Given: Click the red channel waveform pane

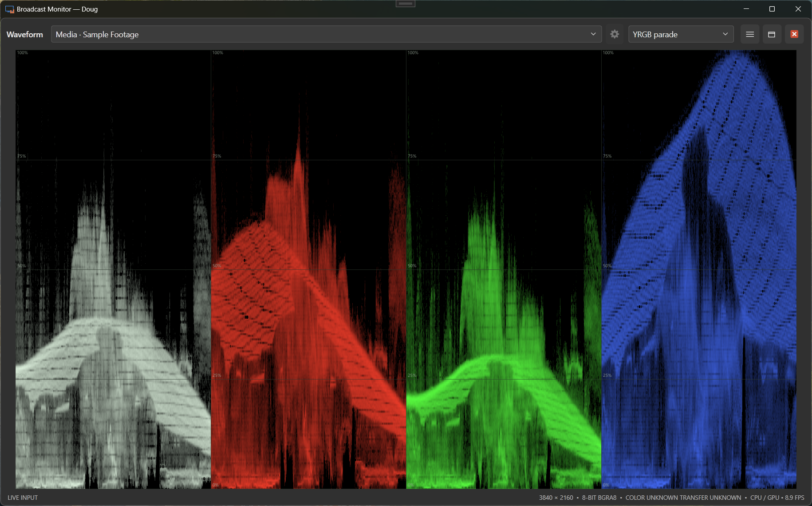Looking at the screenshot, I should [308, 269].
